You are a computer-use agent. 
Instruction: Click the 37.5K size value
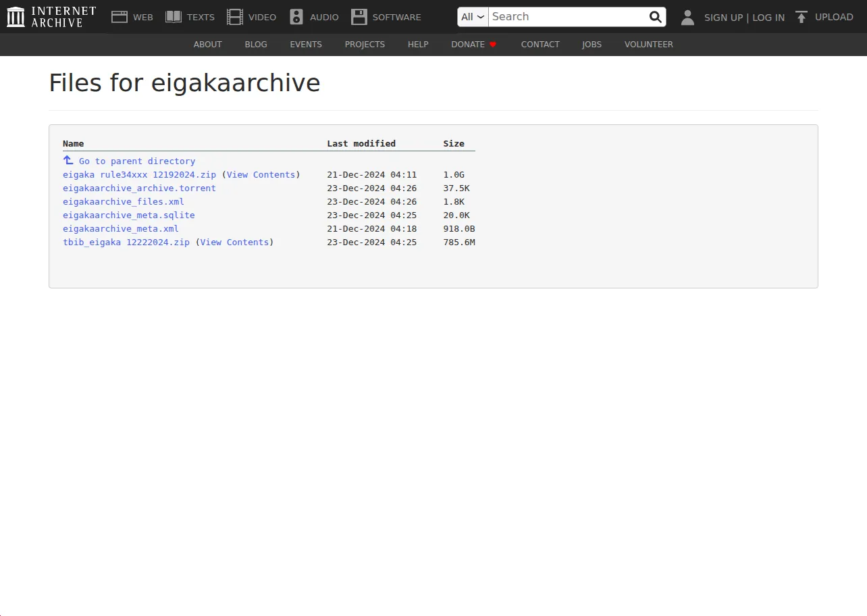click(x=456, y=188)
